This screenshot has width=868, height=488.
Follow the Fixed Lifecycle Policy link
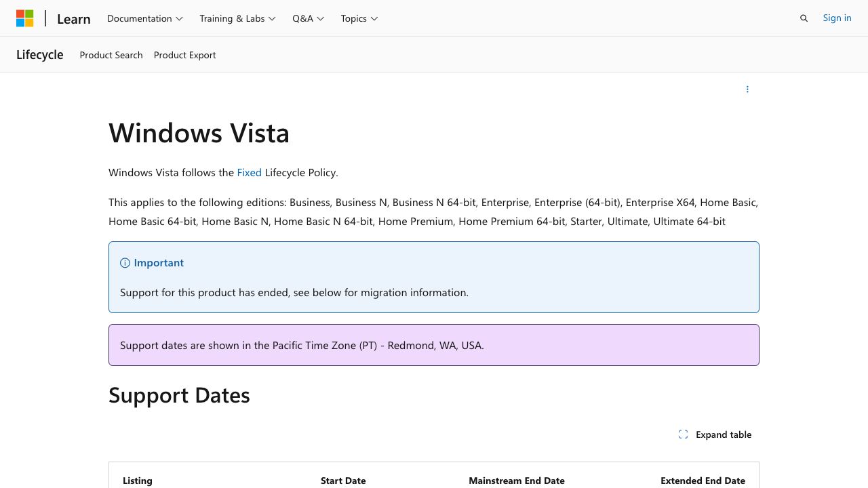coord(249,173)
